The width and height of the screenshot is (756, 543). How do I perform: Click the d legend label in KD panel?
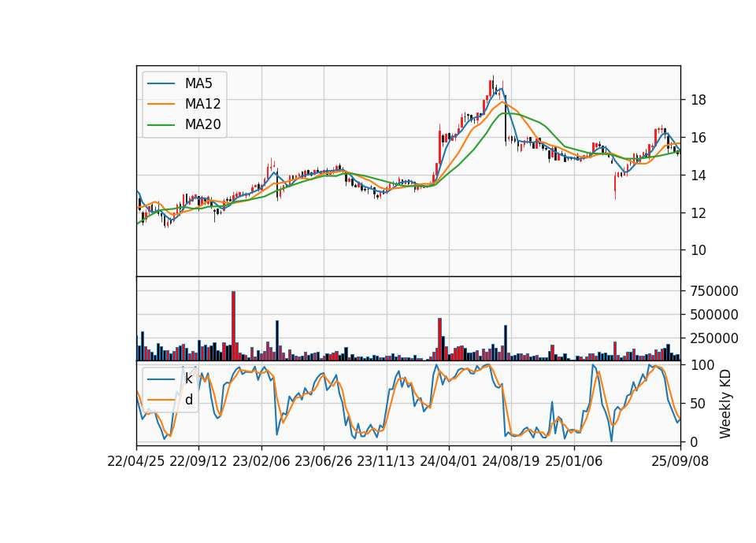click(x=189, y=400)
